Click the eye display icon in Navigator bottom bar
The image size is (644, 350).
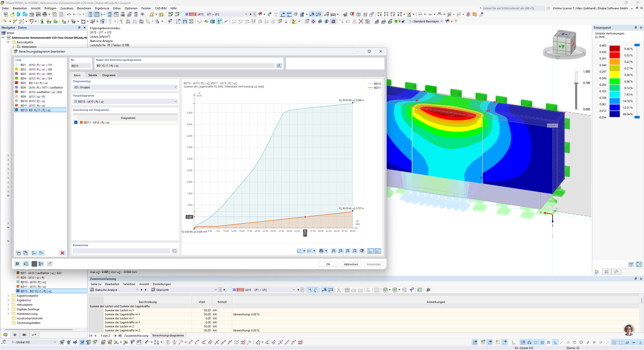point(15,335)
